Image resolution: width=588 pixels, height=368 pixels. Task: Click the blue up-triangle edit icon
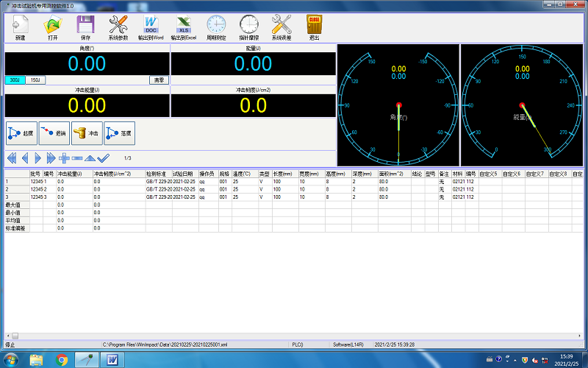[90, 158]
